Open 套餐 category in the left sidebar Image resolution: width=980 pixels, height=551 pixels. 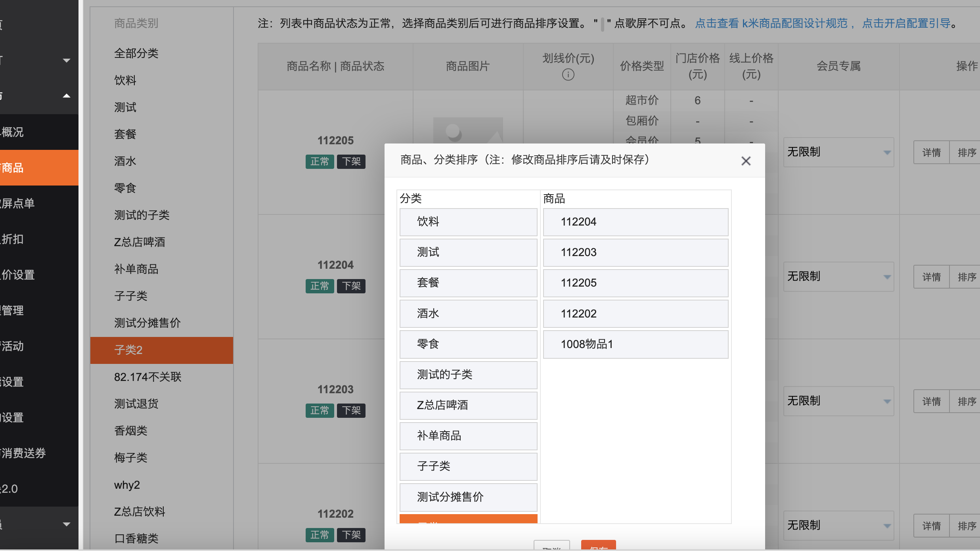click(161, 134)
